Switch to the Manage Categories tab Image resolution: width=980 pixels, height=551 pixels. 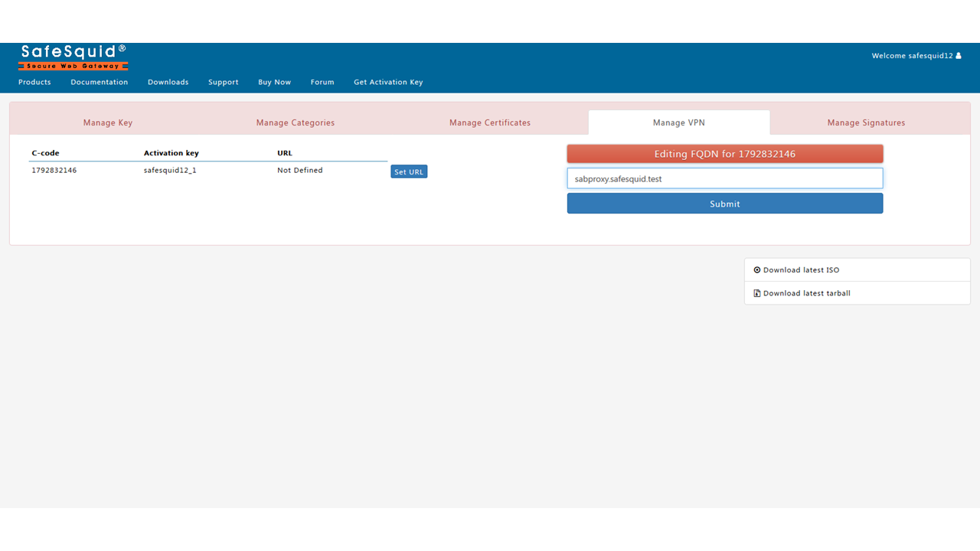[296, 122]
